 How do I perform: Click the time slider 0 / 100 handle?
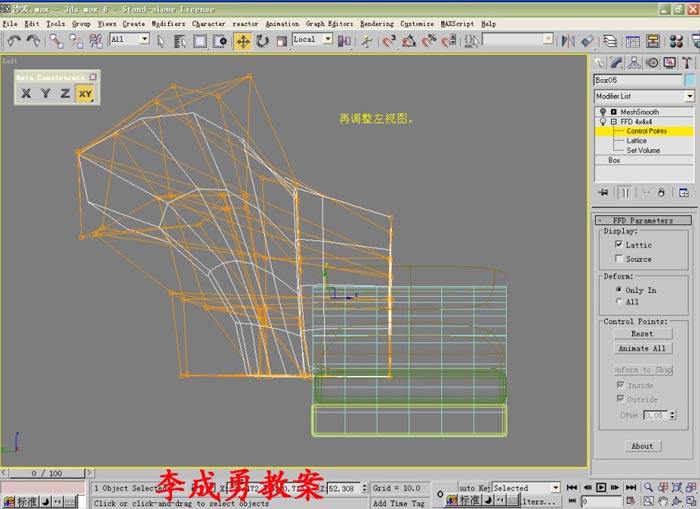click(46, 473)
